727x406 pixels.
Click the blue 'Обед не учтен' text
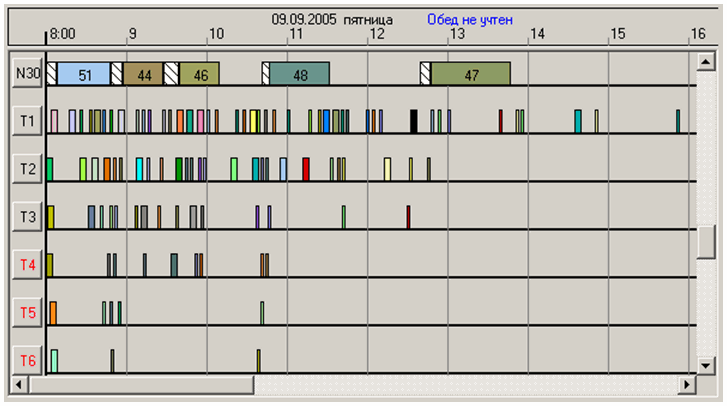pos(470,19)
